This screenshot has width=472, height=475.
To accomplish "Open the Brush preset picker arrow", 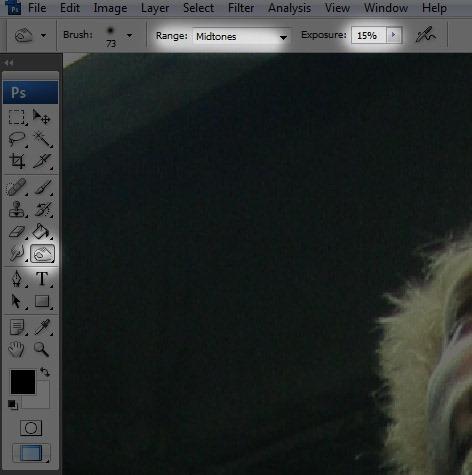I will click(x=129, y=35).
